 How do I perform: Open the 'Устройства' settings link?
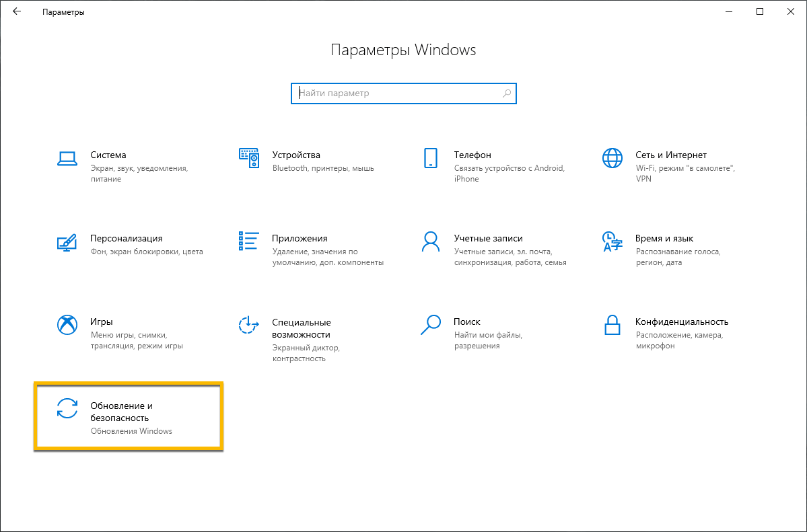pos(296,155)
